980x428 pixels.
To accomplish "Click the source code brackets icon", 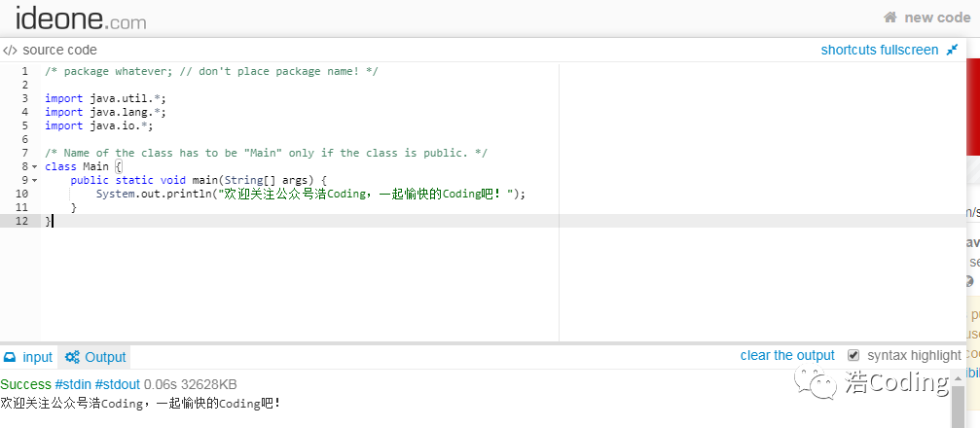I will 10,51.
